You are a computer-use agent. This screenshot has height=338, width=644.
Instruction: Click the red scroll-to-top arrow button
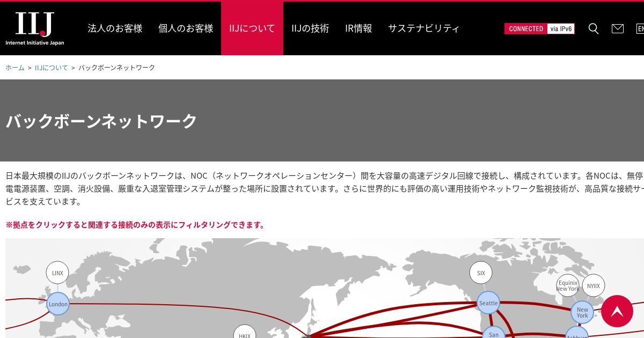coord(617,311)
